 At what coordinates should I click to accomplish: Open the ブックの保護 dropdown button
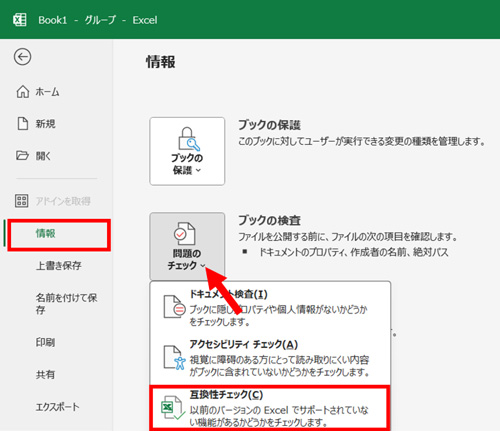[x=187, y=151]
